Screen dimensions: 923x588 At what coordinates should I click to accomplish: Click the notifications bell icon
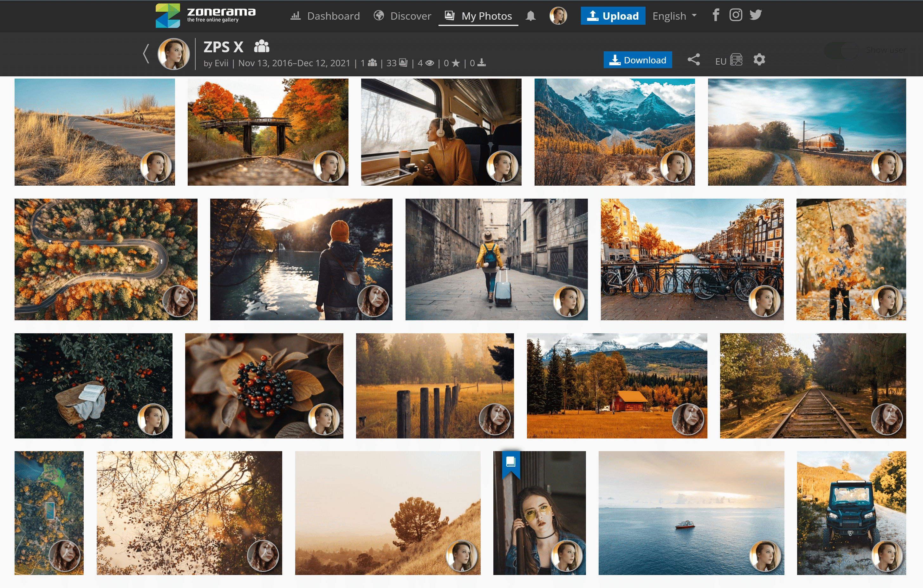click(530, 16)
